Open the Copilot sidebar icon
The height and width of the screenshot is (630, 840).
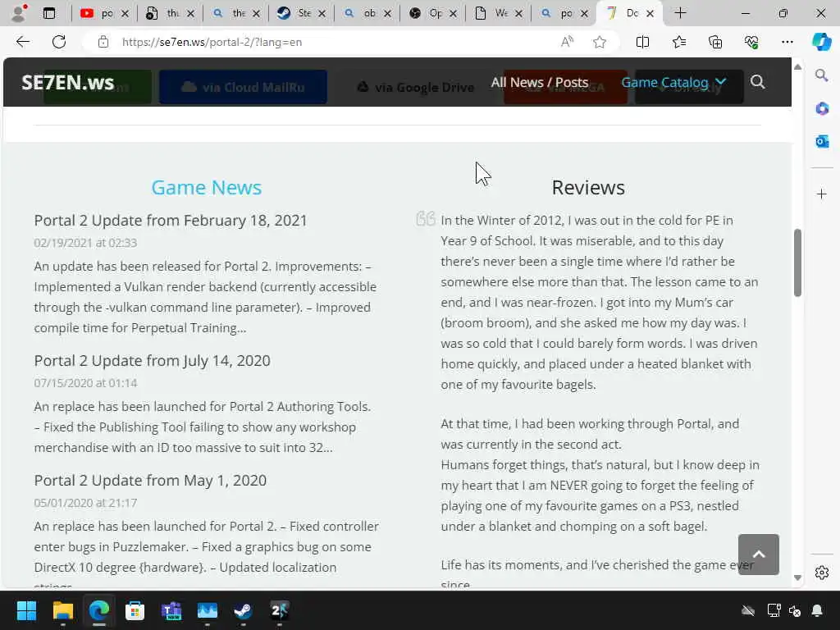[821, 42]
